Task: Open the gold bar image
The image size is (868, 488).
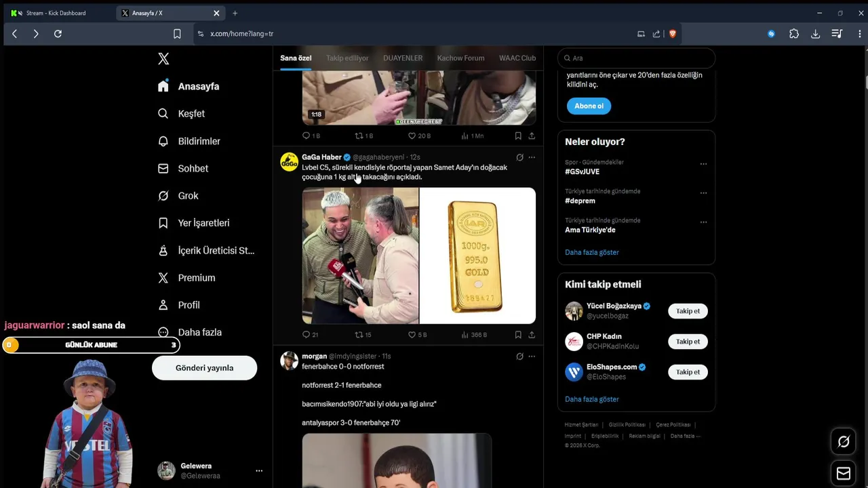Action: pos(477,256)
